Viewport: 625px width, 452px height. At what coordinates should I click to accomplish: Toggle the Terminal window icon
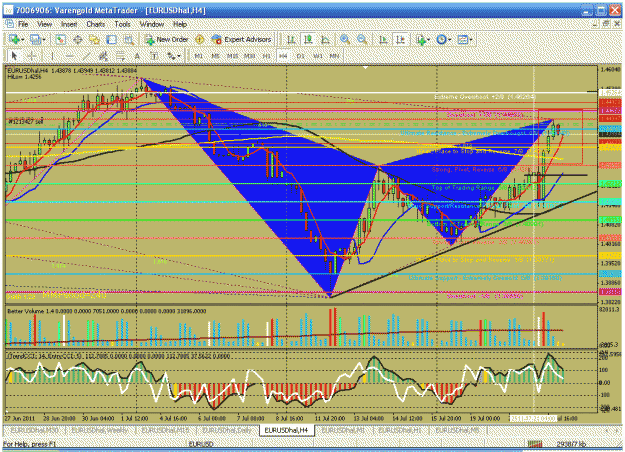coord(112,39)
